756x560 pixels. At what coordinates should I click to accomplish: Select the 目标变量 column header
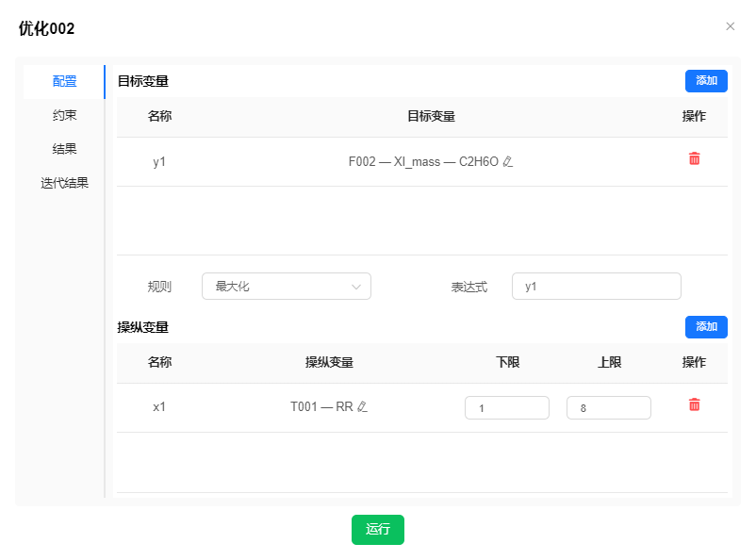point(431,116)
